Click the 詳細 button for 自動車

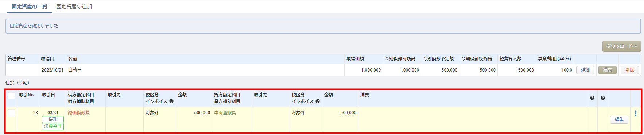pos(585,70)
